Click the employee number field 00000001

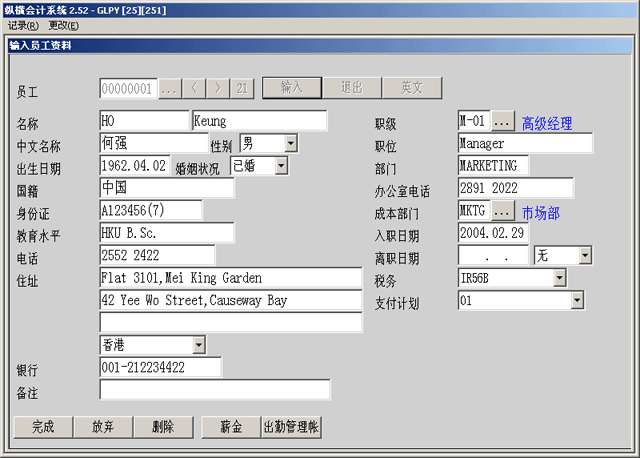[x=128, y=89]
